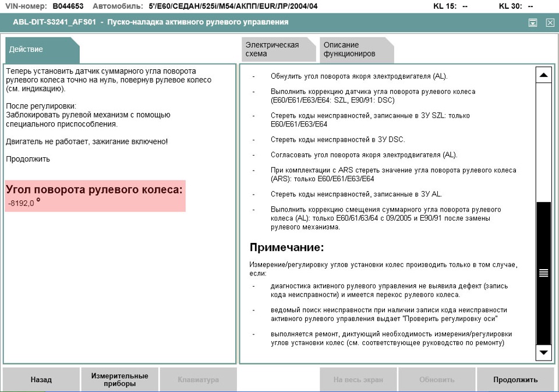Click the Клавиатура button

click(198, 380)
